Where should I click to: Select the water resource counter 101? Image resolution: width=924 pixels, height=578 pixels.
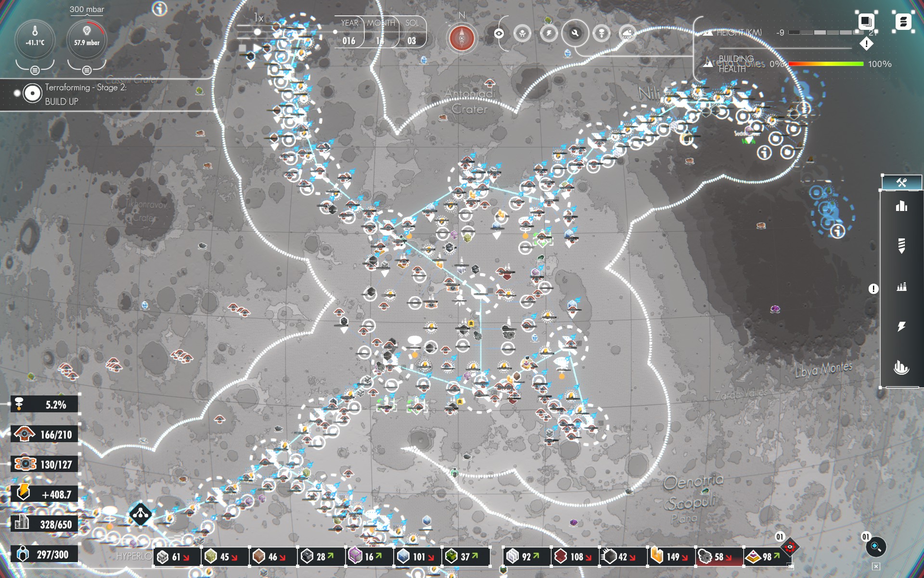click(x=417, y=557)
